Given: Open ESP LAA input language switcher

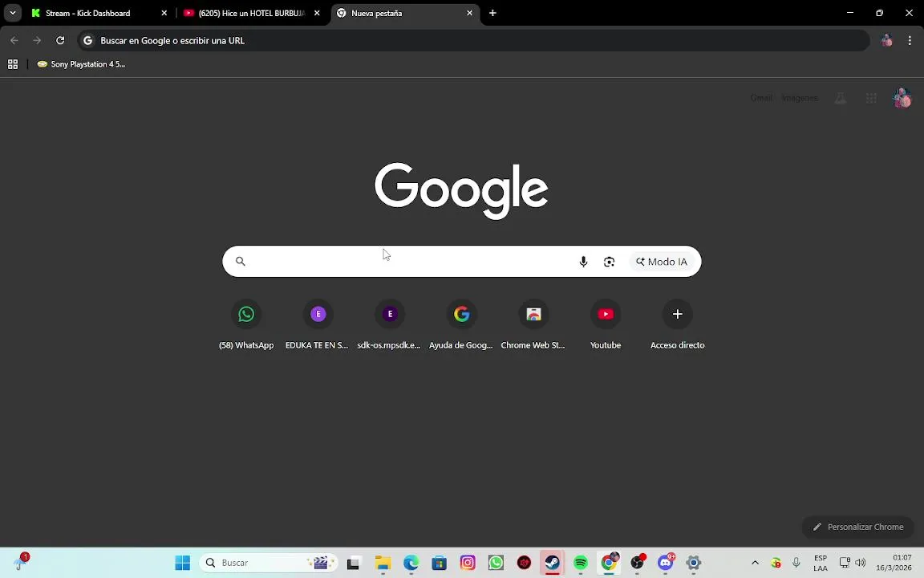Looking at the screenshot, I should (821, 563).
